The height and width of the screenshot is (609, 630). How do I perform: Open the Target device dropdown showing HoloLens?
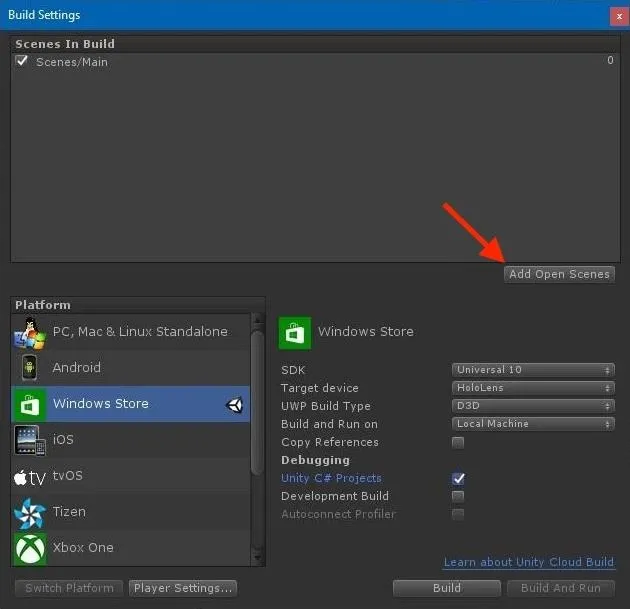coord(533,388)
